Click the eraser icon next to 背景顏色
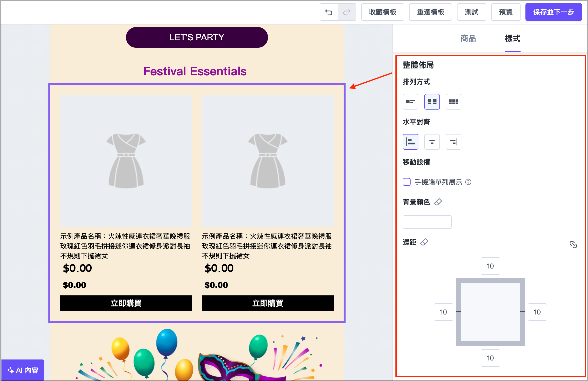The width and height of the screenshot is (588, 381). [x=438, y=202]
